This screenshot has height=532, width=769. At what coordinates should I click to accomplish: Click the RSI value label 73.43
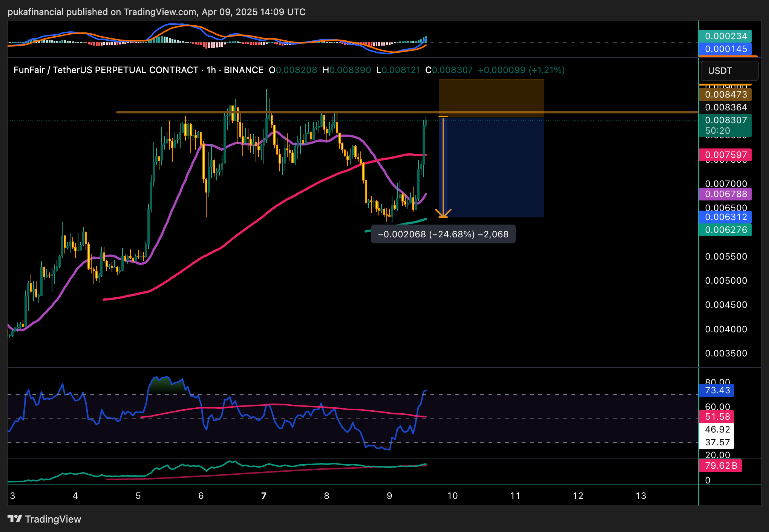(717, 390)
